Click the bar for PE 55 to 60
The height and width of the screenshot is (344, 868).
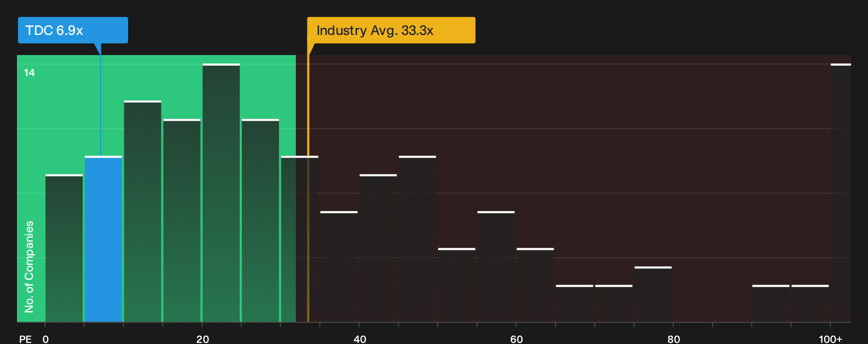(x=496, y=267)
